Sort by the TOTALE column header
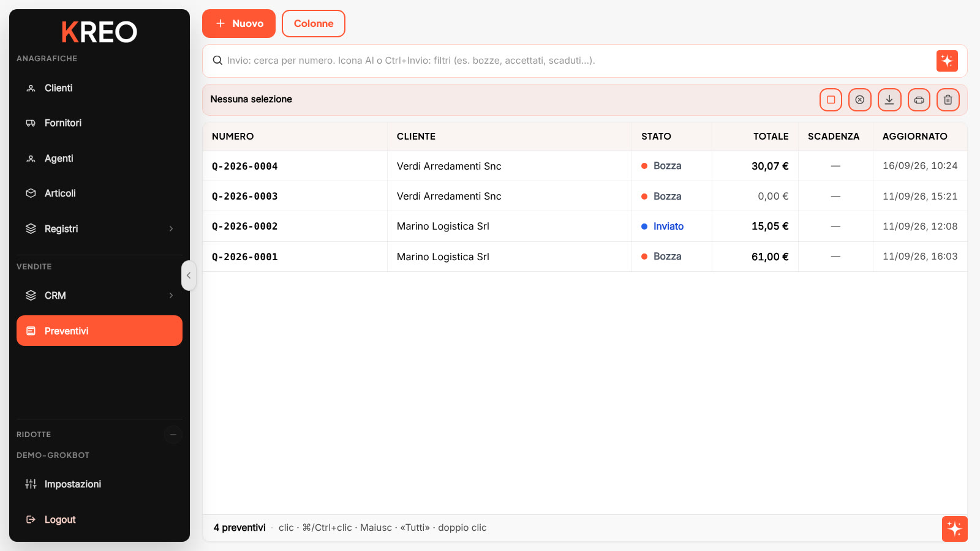Screen dimensions: 980x551 pos(771,137)
